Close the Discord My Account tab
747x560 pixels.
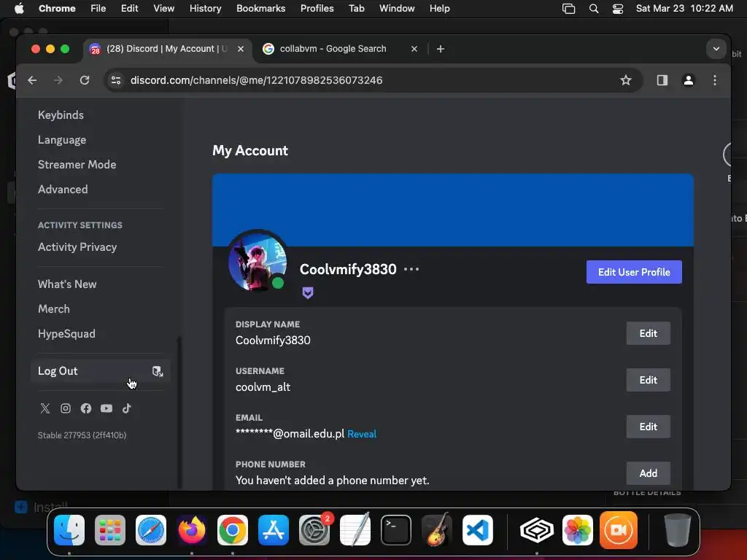[x=241, y=49]
